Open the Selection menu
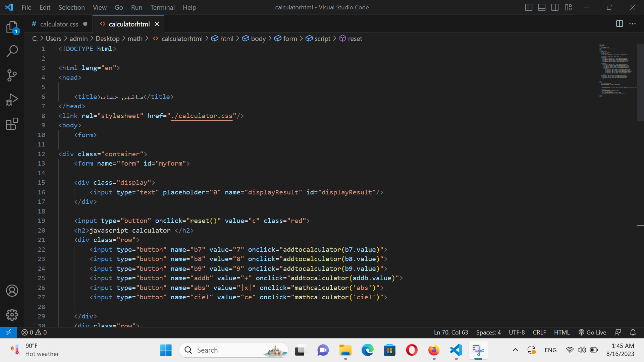The image size is (644, 362). [71, 7]
